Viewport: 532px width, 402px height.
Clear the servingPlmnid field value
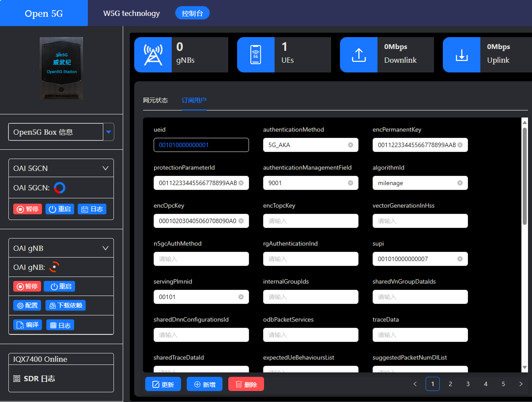coord(241,297)
